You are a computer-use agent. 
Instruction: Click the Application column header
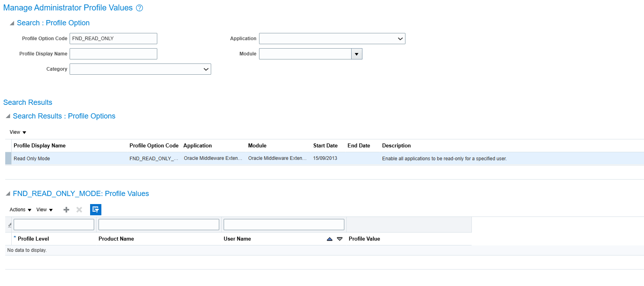click(198, 146)
